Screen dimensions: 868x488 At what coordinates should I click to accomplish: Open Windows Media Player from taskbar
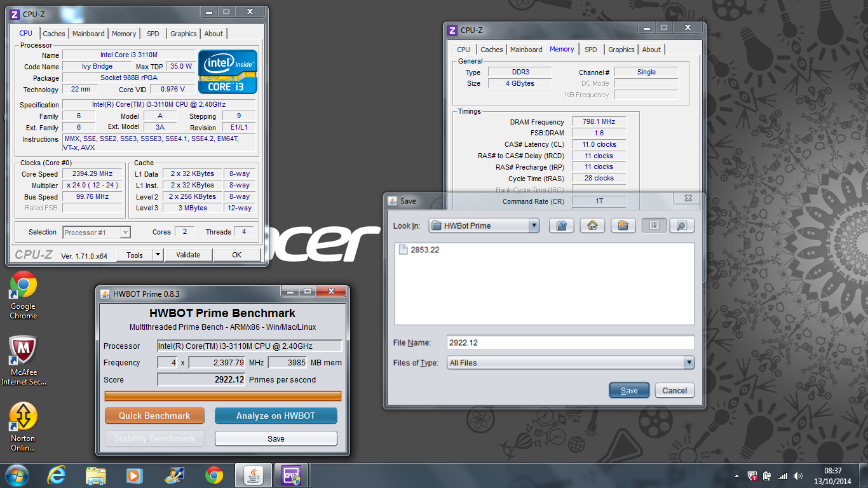pos(134,475)
